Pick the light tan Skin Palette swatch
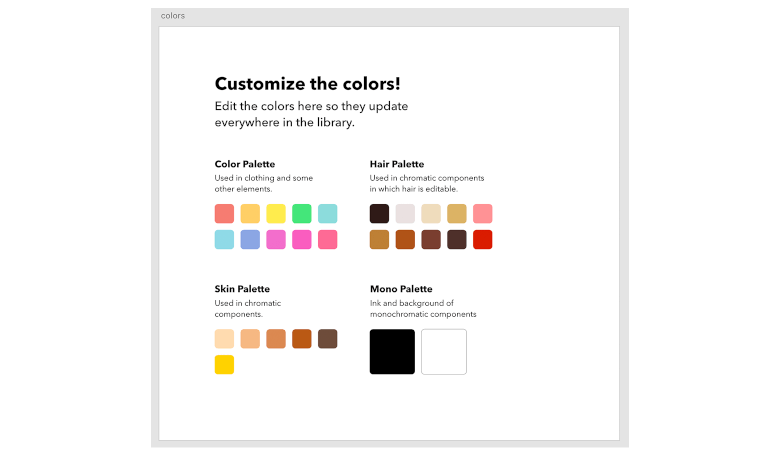The image size is (780, 455). [x=250, y=339]
